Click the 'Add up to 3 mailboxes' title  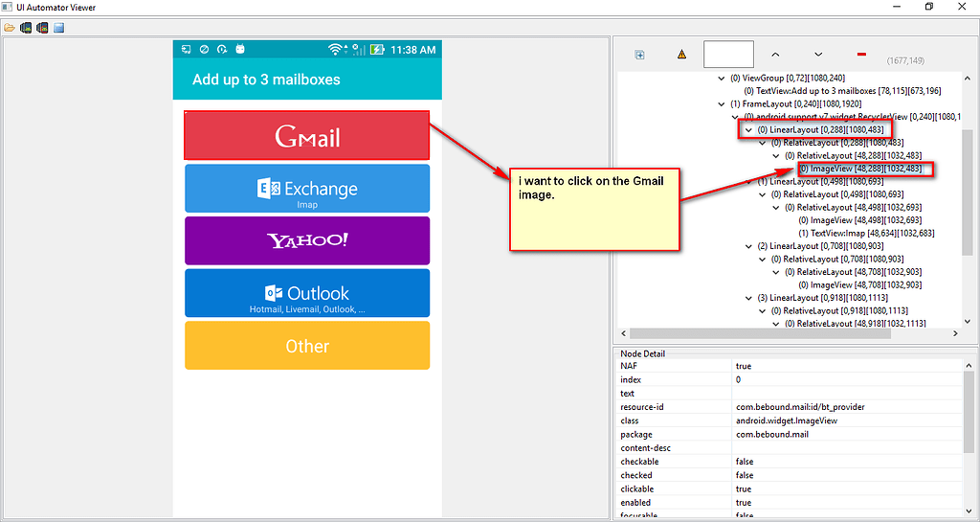click(266, 79)
